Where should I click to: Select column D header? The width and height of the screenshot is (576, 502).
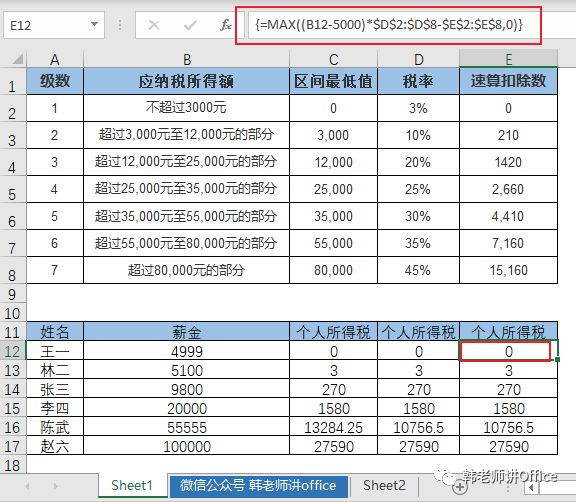click(418, 59)
